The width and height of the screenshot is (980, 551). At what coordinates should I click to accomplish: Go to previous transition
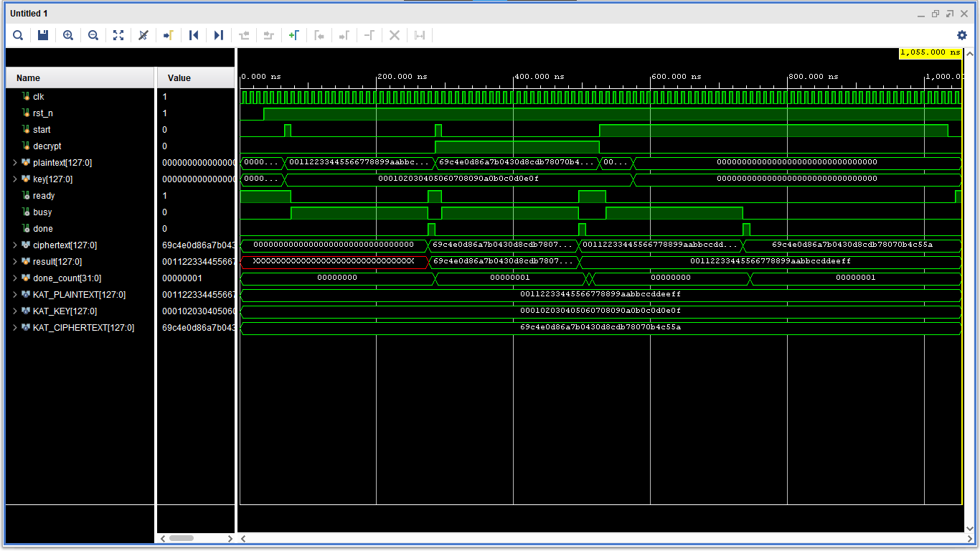tap(244, 35)
